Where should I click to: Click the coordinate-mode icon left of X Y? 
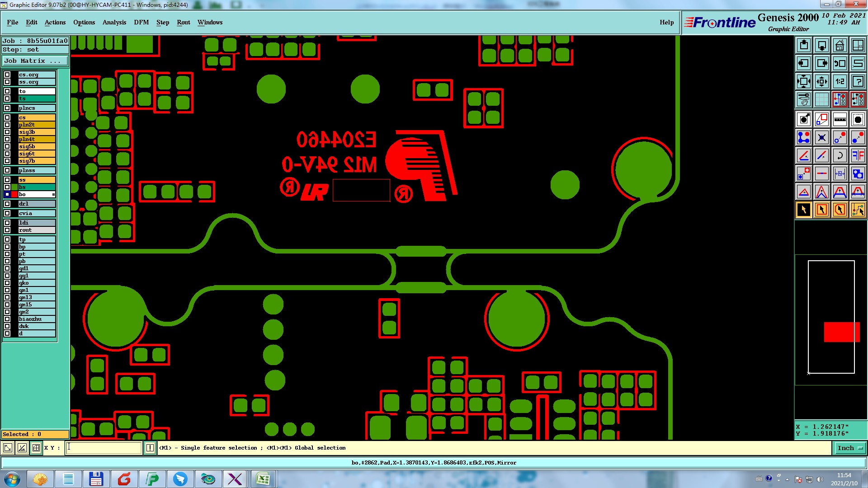(x=36, y=448)
